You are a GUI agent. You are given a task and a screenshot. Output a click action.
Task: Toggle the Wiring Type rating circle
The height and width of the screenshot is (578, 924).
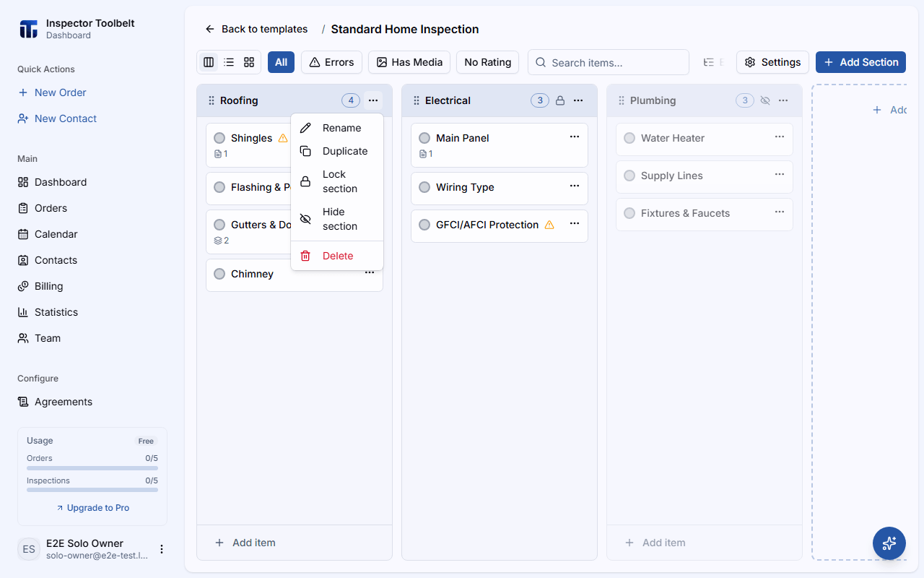(424, 187)
